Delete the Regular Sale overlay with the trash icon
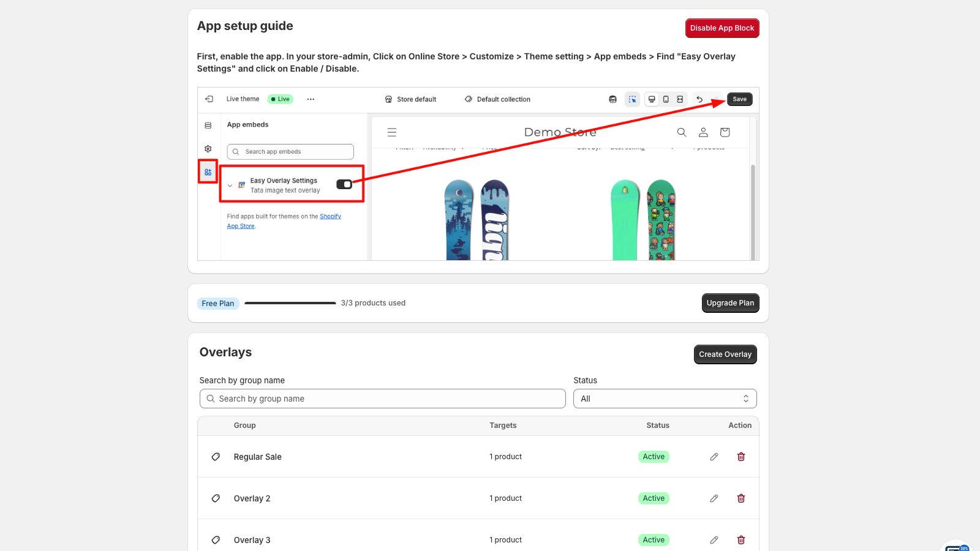 741,457
